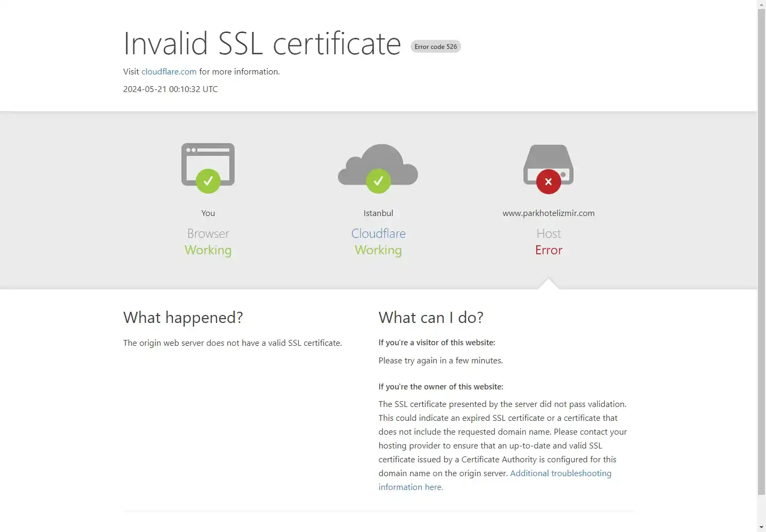The height and width of the screenshot is (532, 766).
Task: Click the 'Host' label text
Action: [548, 234]
